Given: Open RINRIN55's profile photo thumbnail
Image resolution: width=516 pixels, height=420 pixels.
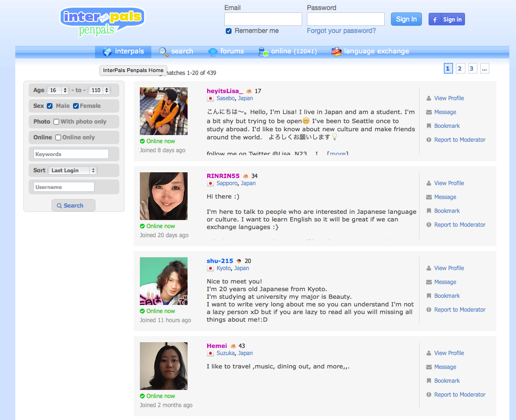Looking at the screenshot, I should (164, 196).
